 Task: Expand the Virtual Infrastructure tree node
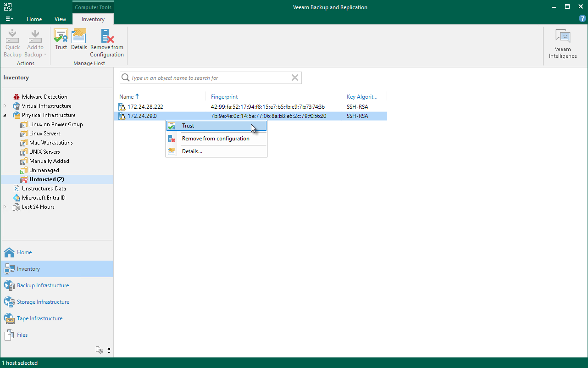[6, 106]
